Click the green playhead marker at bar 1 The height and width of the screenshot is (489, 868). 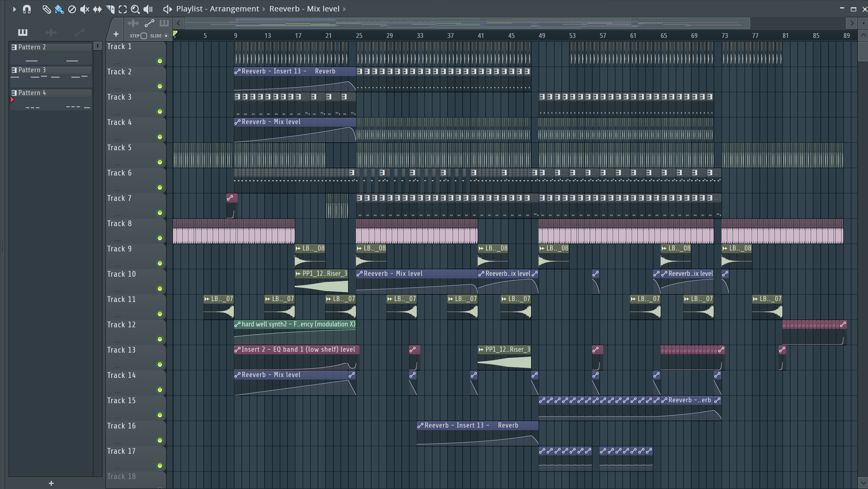point(175,33)
